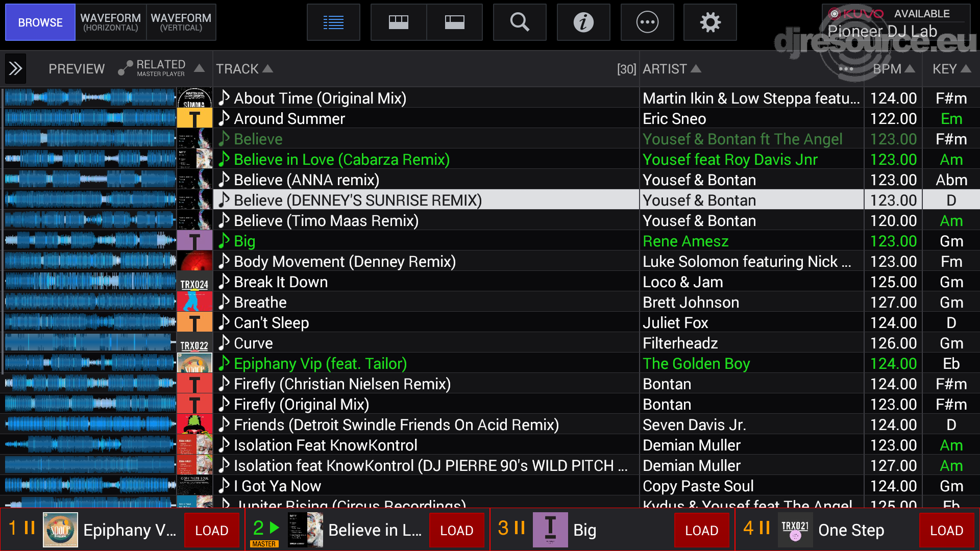Click artist Juliet Fox

point(675,322)
